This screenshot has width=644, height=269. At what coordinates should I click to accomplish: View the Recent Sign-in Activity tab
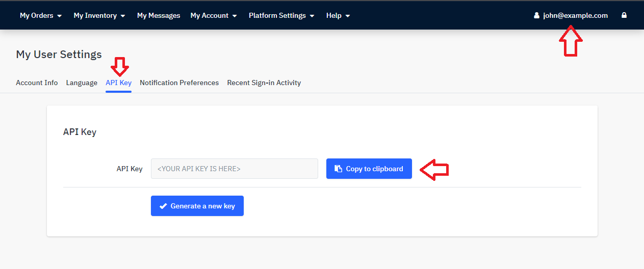(x=264, y=83)
